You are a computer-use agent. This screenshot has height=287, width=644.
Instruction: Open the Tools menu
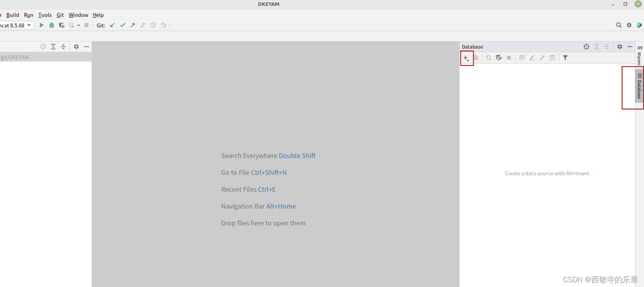tap(45, 15)
